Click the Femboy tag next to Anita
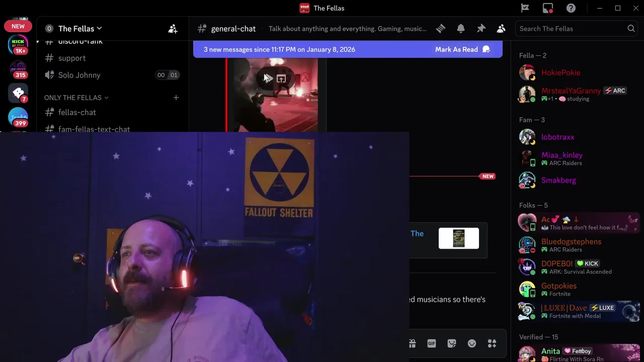 click(x=577, y=351)
